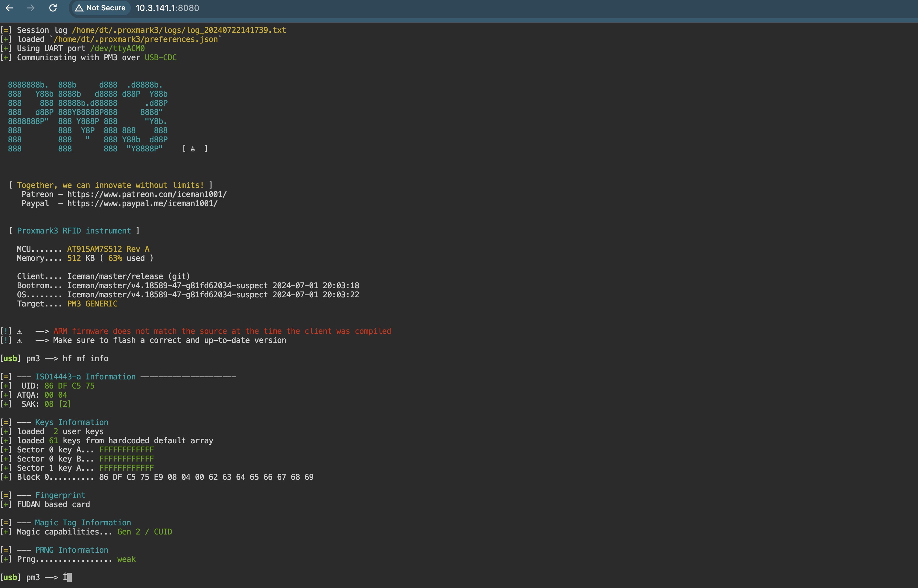Viewport: 918px width, 588px height.
Task: Click the red ARM firmware mismatch warning
Action: point(222,331)
